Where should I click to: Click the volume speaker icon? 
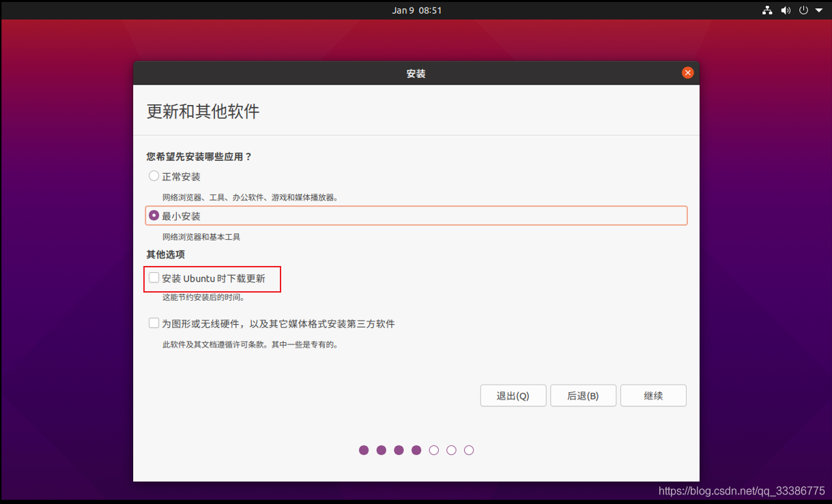(786, 10)
